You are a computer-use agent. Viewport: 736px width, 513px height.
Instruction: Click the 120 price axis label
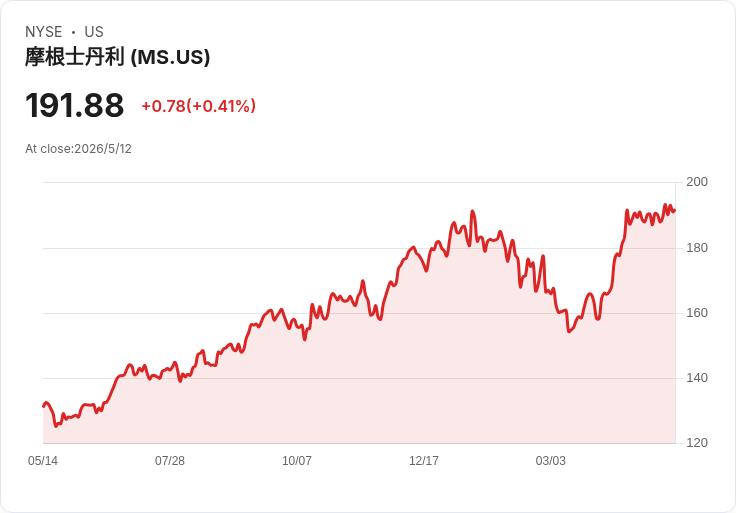[x=697, y=443]
